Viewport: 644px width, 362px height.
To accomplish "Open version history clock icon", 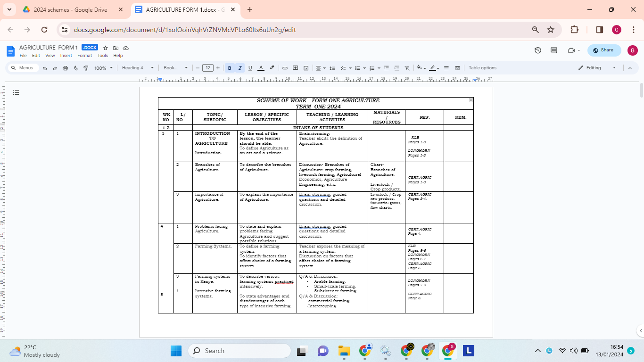I will [538, 50].
